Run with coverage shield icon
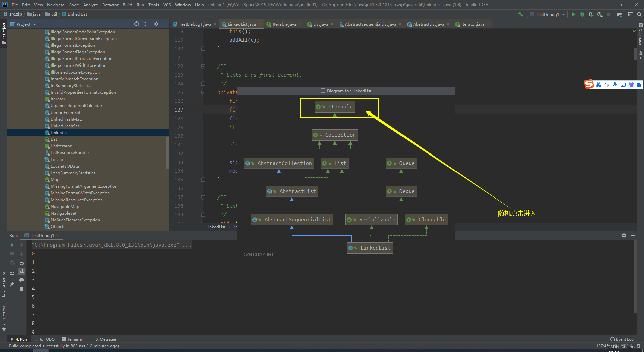Screen dimensions: 644x352 coord(591,14)
